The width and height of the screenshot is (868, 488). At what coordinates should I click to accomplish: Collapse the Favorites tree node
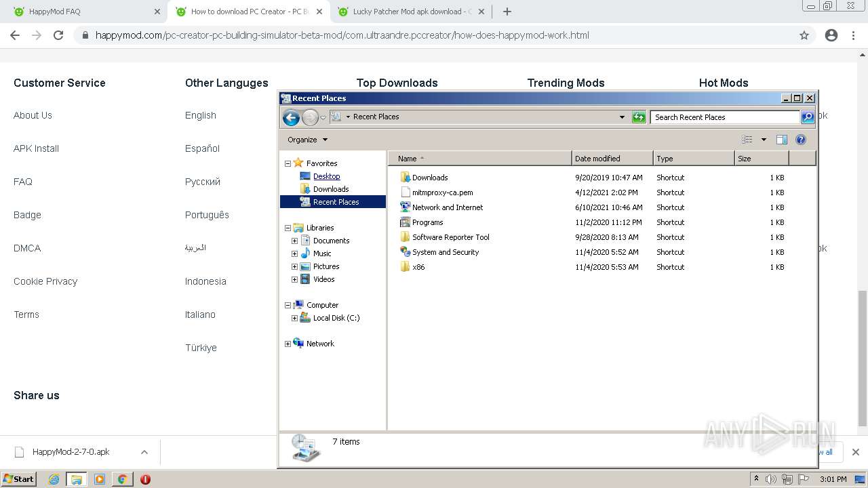288,163
